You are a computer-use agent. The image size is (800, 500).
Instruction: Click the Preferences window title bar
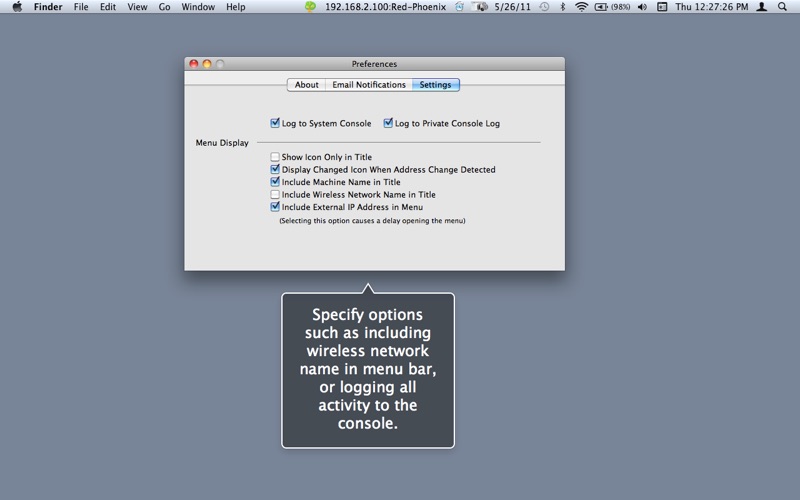coord(374,64)
